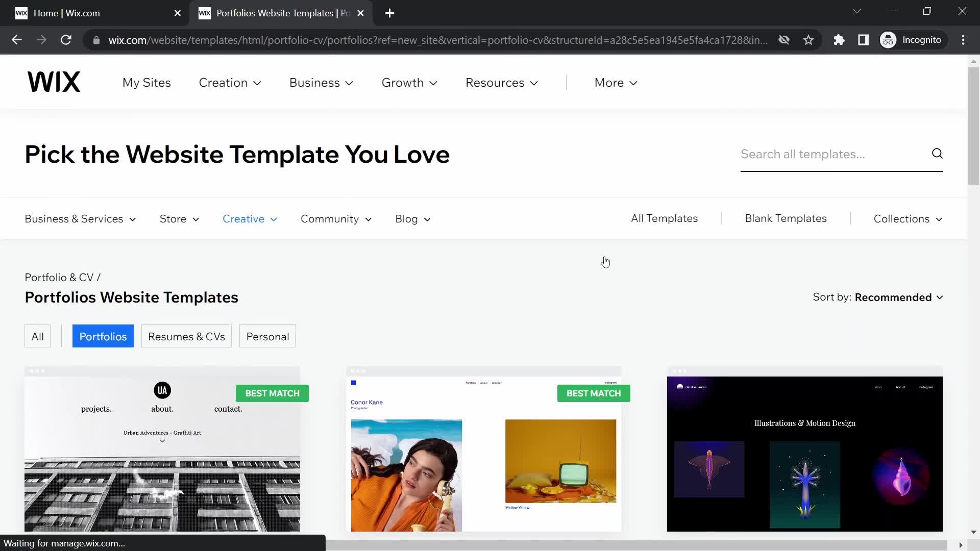
Task: Bookmark this page with the star icon
Action: (808, 40)
